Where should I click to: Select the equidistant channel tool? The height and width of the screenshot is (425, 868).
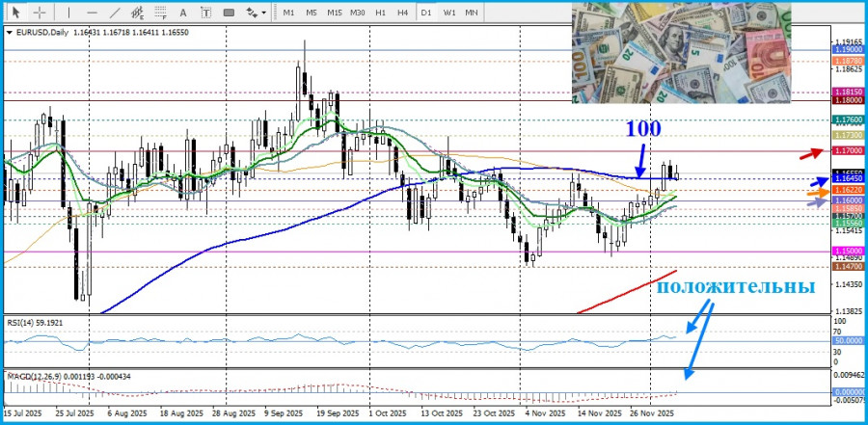[138, 13]
